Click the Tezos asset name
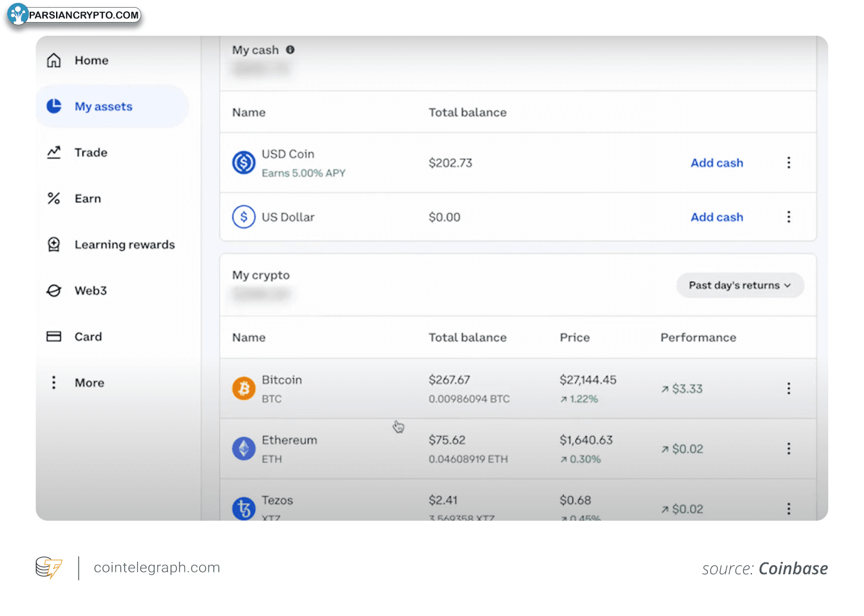The image size is (864, 616). [x=278, y=500]
